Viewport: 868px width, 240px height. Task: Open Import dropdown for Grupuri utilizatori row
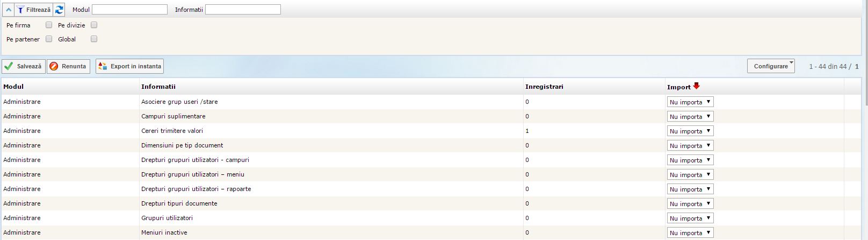pos(690,218)
